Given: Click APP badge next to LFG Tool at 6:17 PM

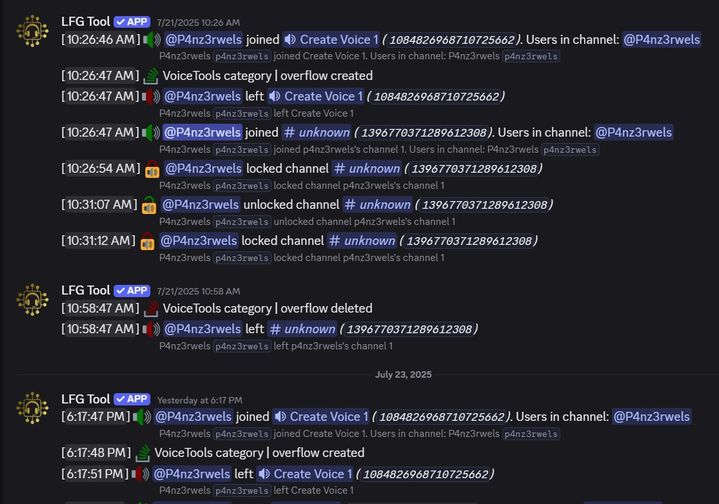Looking at the screenshot, I should coord(132,399).
